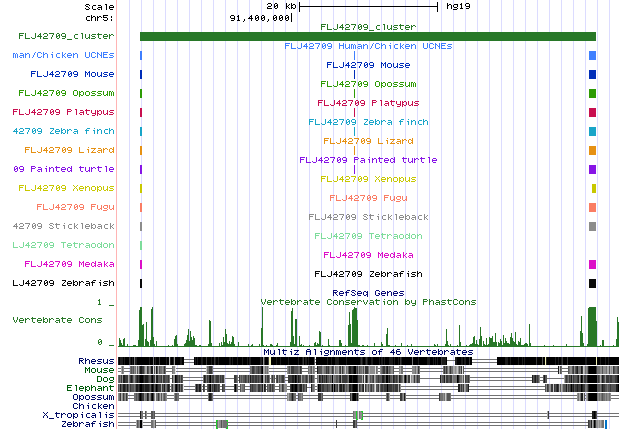Click the Dog alignment row label
Image resolution: width=620 pixels, height=429 pixels.
coord(104,378)
